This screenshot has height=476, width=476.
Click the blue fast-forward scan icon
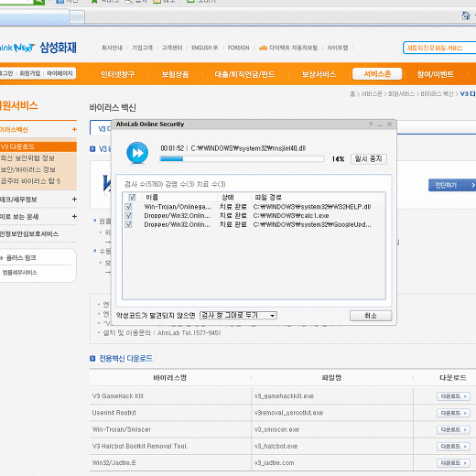coord(137,153)
